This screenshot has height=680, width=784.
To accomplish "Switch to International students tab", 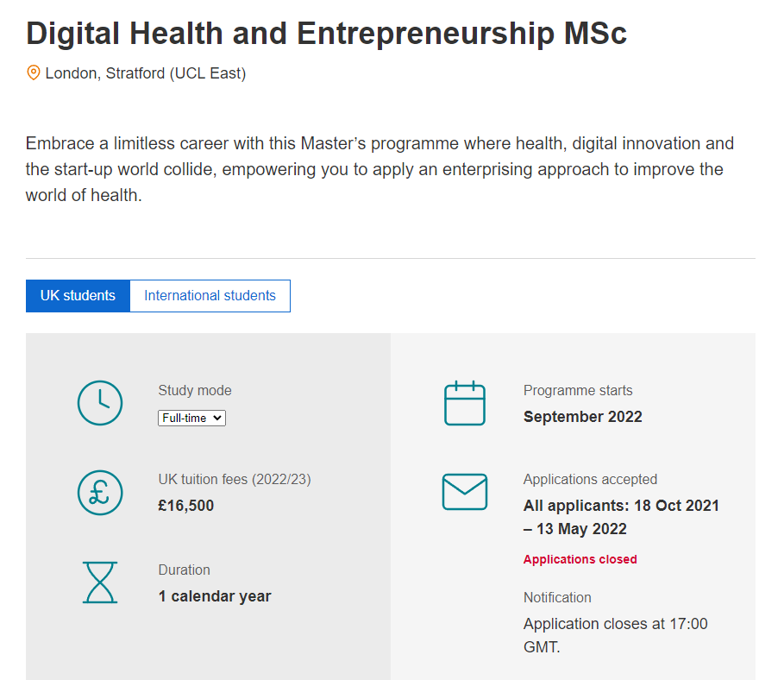I will (210, 295).
